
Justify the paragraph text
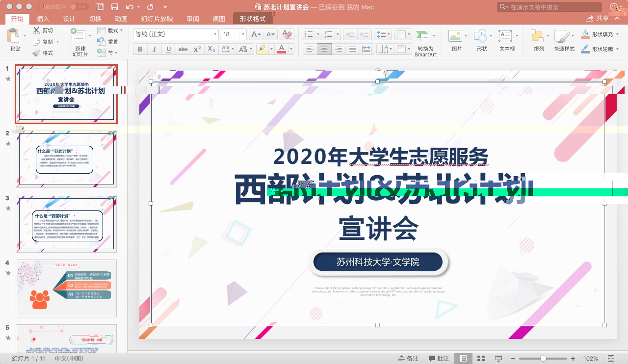pos(352,49)
